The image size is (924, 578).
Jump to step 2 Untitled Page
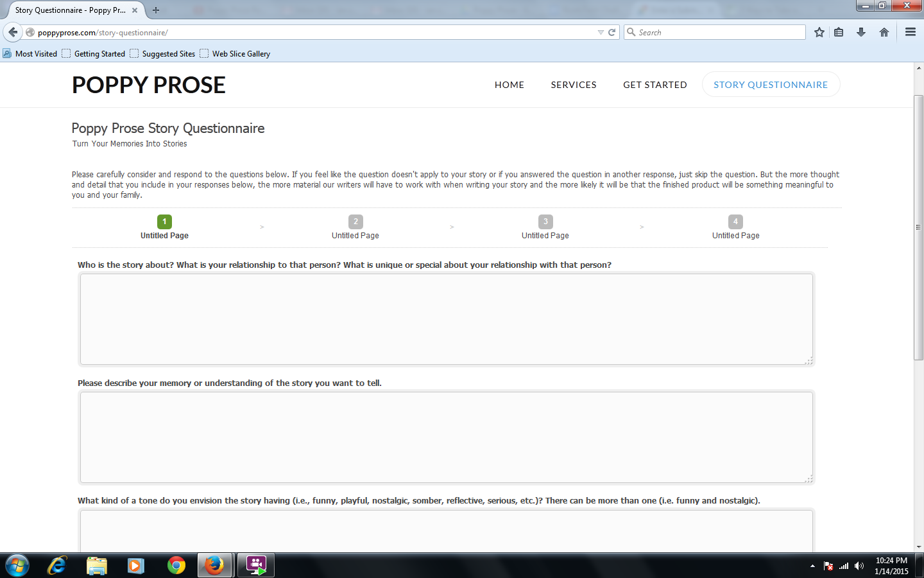[x=355, y=227]
